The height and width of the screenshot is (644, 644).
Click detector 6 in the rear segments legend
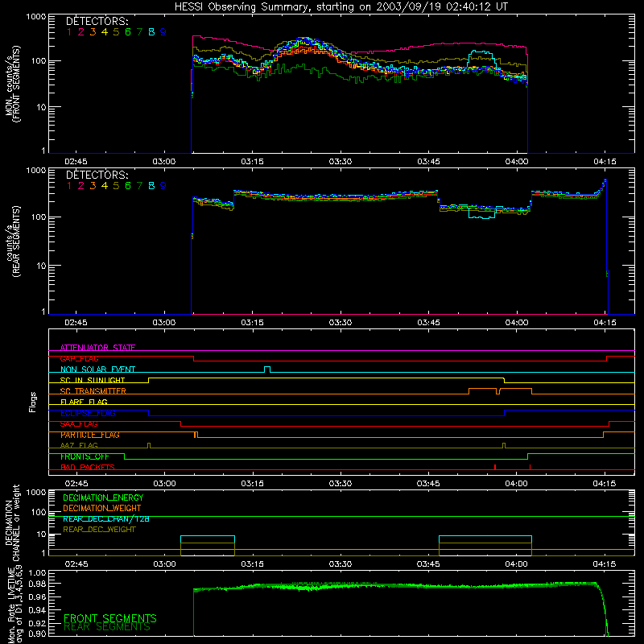pos(128,186)
